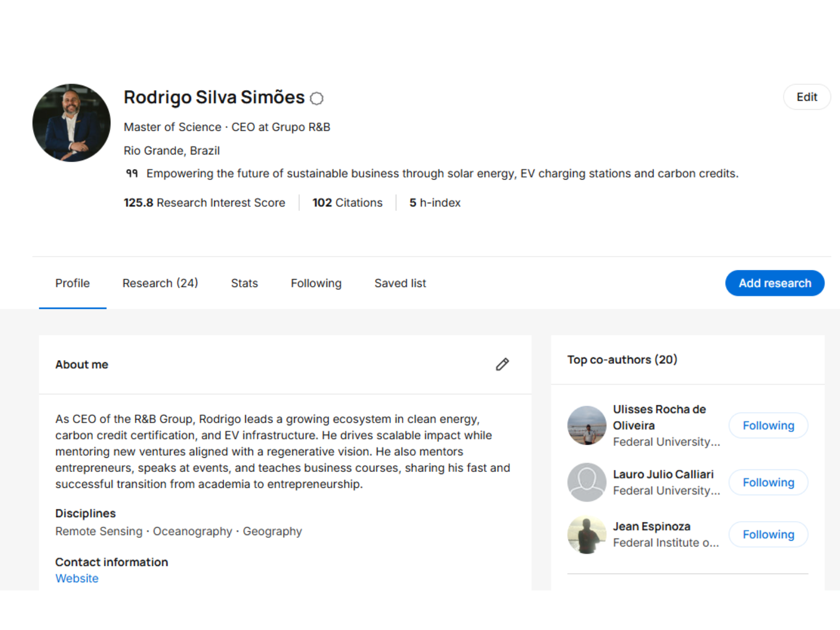Image resolution: width=840 pixels, height=630 pixels.
Task: Open the Lauro Julio Calliari co-author name link
Action: [x=663, y=474]
